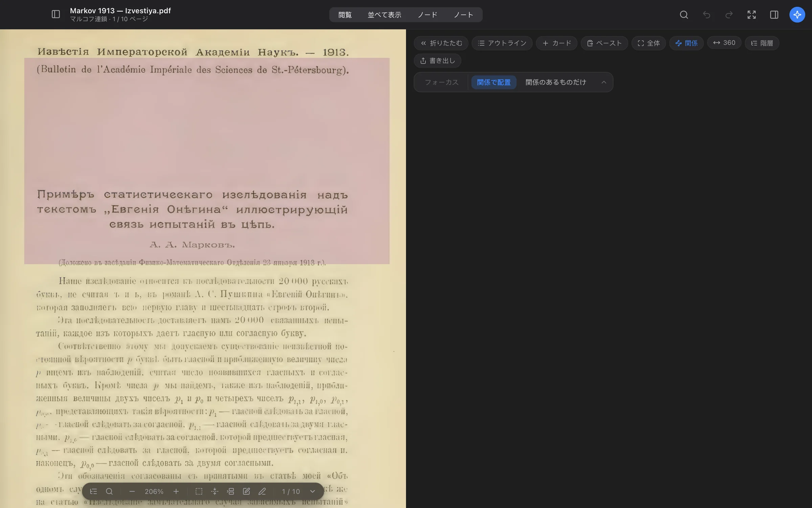Click the 折りたたむ collapse button

tap(441, 43)
